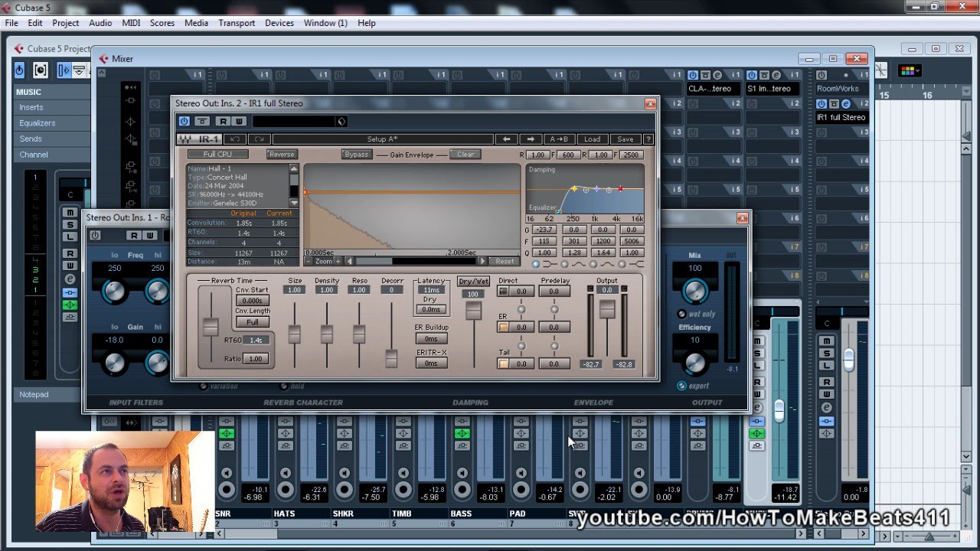
Task: Open RoomWorks insert slot dropdown
Action: click(x=842, y=89)
